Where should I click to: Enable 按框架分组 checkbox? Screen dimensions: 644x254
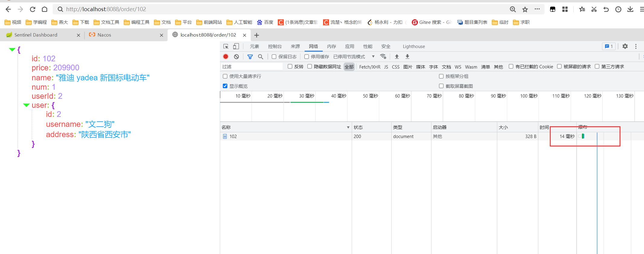(x=441, y=76)
